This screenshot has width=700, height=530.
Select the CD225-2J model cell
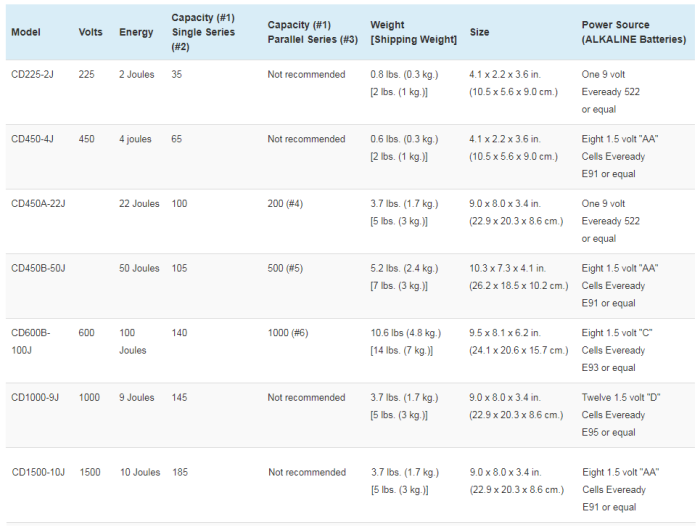(x=33, y=75)
